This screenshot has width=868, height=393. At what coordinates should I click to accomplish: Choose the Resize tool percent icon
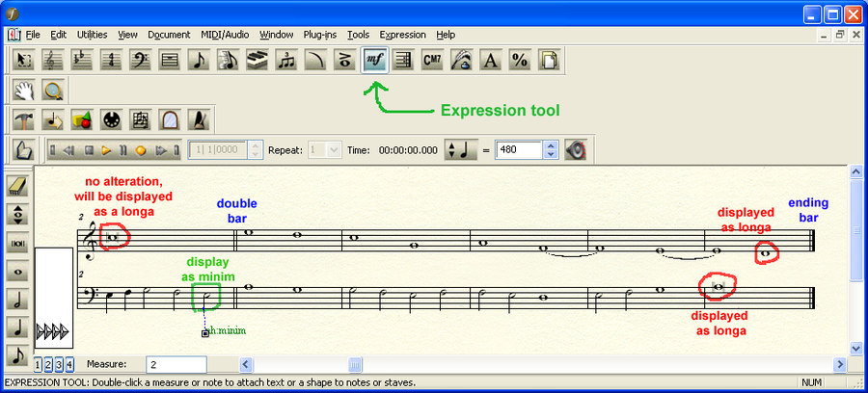pos(519,60)
